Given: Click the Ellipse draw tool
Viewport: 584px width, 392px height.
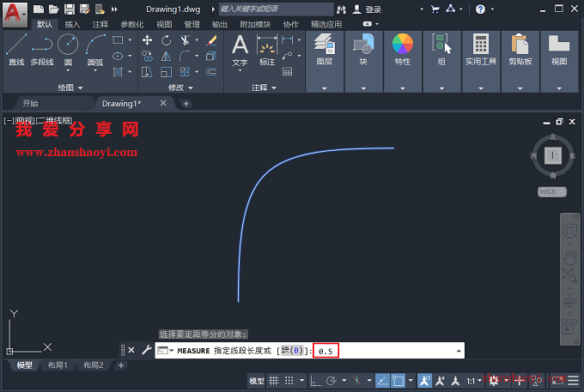Looking at the screenshot, I should click(x=118, y=56).
